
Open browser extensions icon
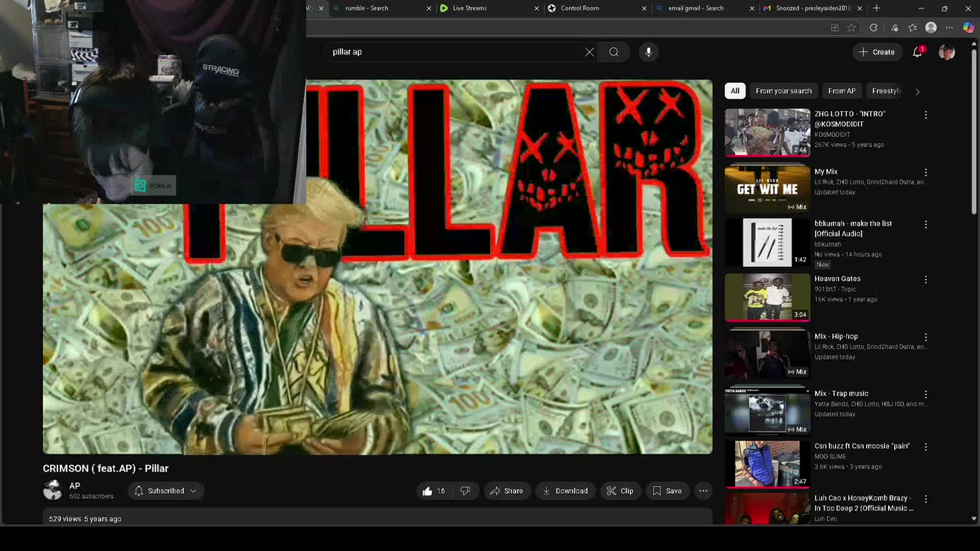point(874,28)
